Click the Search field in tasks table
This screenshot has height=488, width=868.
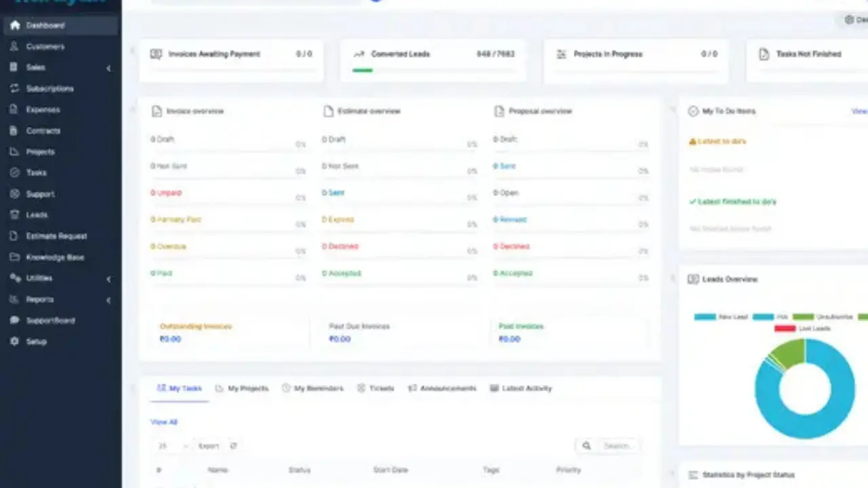click(617, 446)
